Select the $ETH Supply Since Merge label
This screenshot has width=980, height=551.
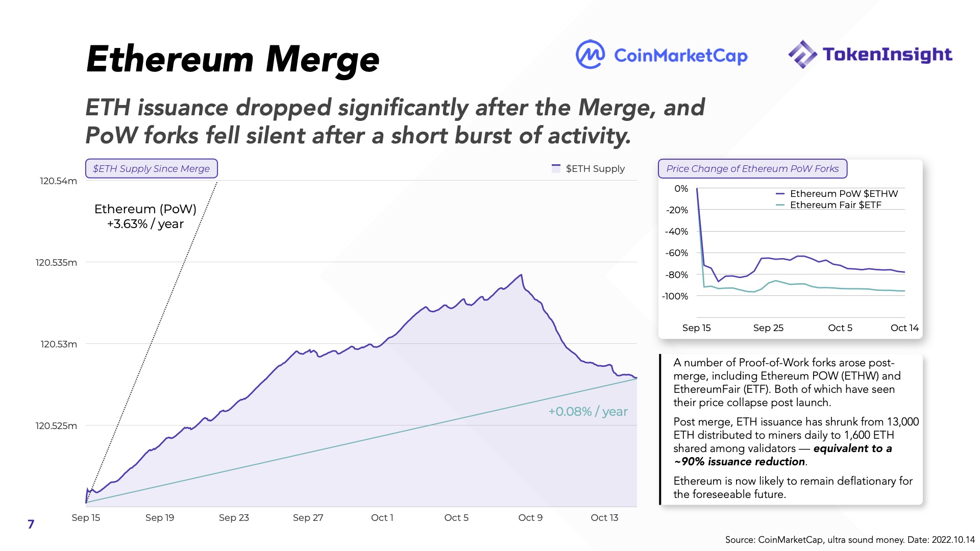151,169
